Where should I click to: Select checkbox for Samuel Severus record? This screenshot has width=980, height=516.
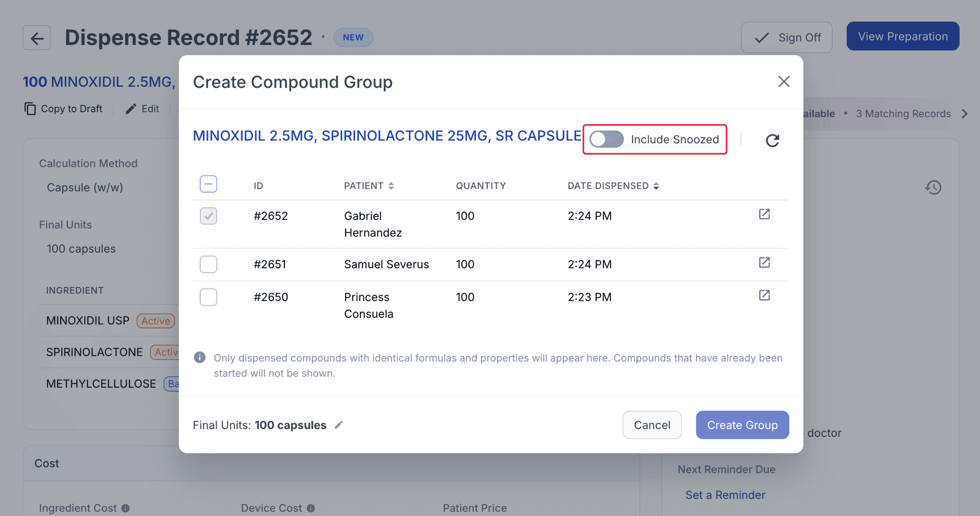tap(208, 264)
